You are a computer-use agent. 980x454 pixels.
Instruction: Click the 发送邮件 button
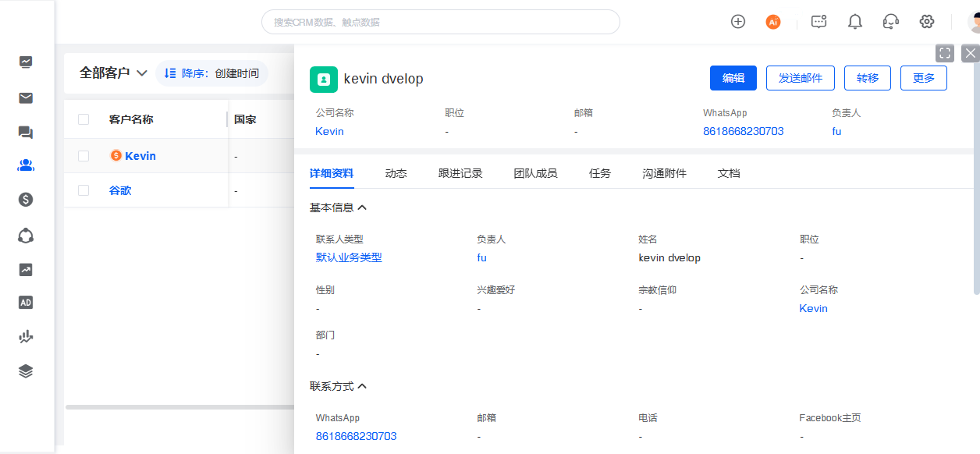click(801, 78)
